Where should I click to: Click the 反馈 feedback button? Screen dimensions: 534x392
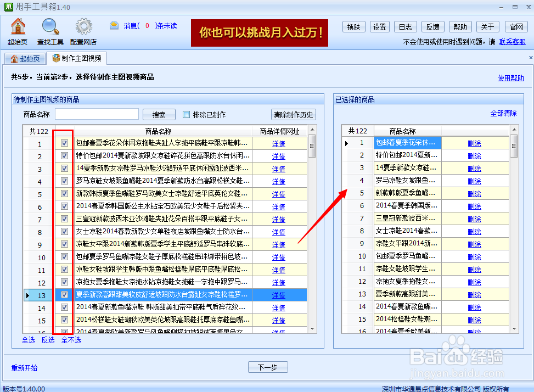click(432, 26)
